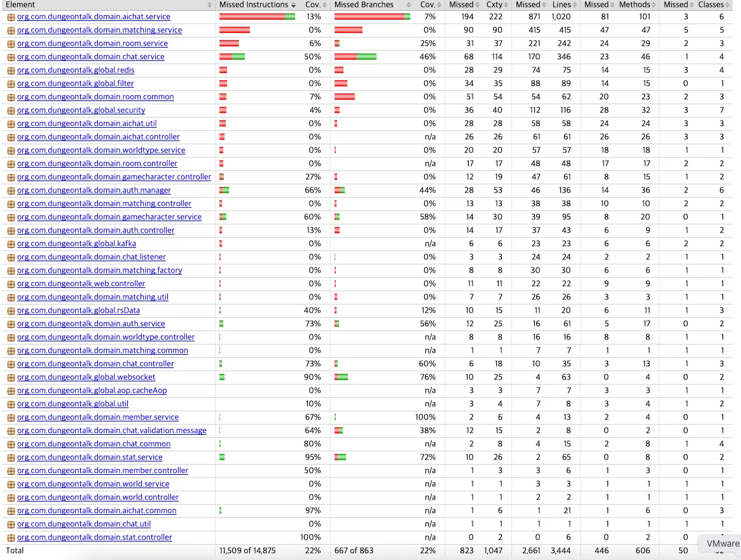The width and height of the screenshot is (741, 560).
Task: Click package icon beside auth.manager row
Action: pyautogui.click(x=11, y=190)
